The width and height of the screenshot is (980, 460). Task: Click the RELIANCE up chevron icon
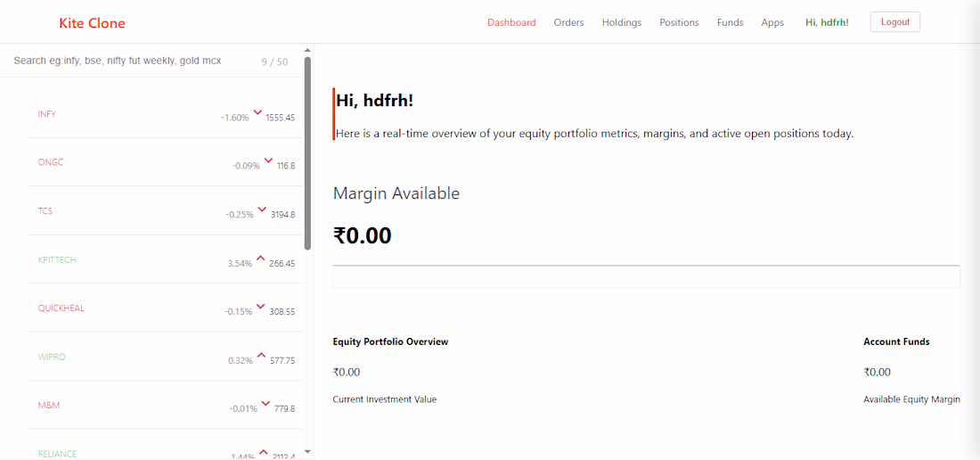tap(263, 453)
